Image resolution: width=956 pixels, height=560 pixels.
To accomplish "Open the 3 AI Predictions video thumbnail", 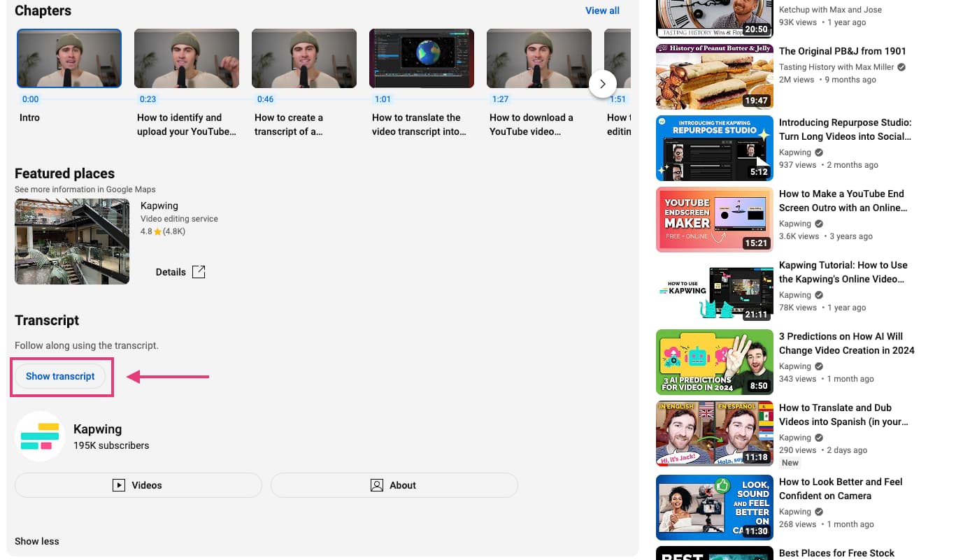I will [x=715, y=362].
